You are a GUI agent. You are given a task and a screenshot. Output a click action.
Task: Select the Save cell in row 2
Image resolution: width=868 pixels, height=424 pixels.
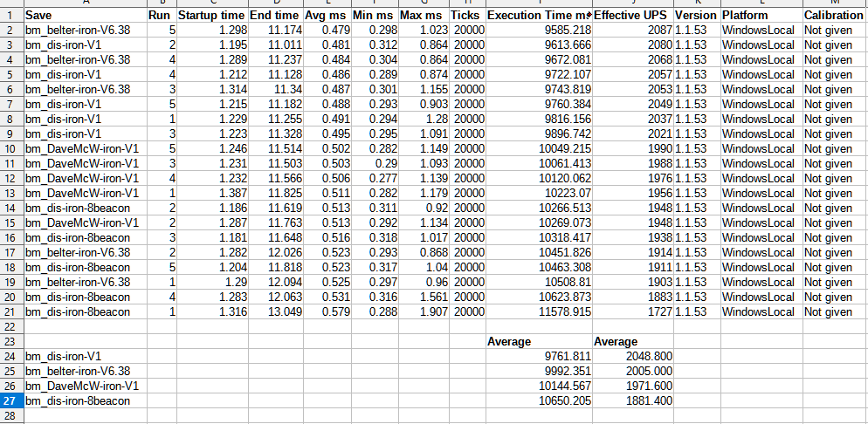(86, 31)
